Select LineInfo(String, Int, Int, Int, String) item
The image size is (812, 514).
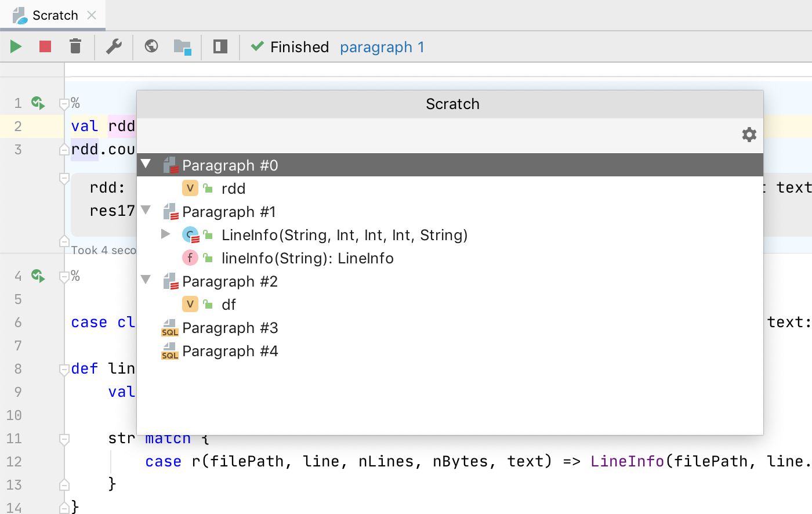coord(345,235)
